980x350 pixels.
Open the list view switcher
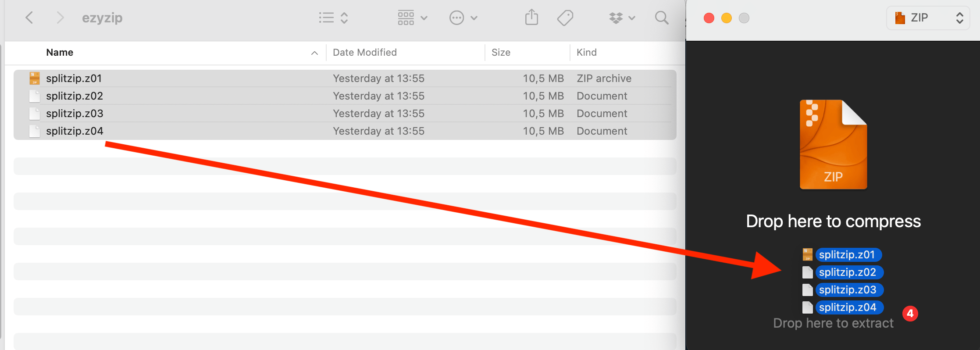pos(333,18)
